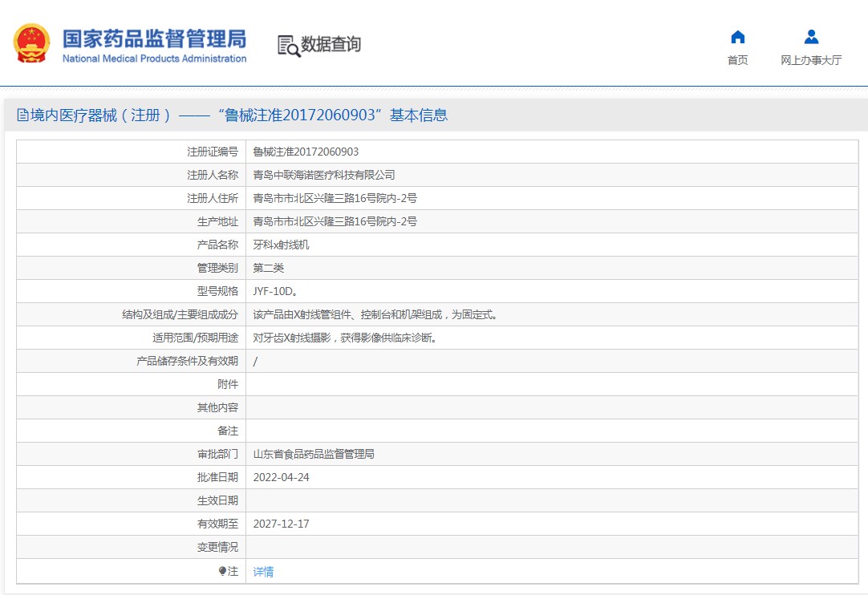Click the expiry date 2027-12-17
This screenshot has height=595, width=868.
point(281,524)
